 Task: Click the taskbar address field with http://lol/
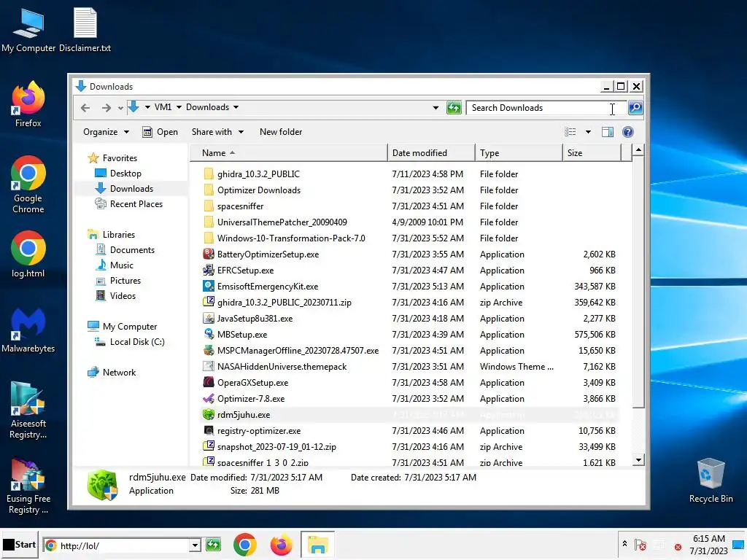(116, 545)
